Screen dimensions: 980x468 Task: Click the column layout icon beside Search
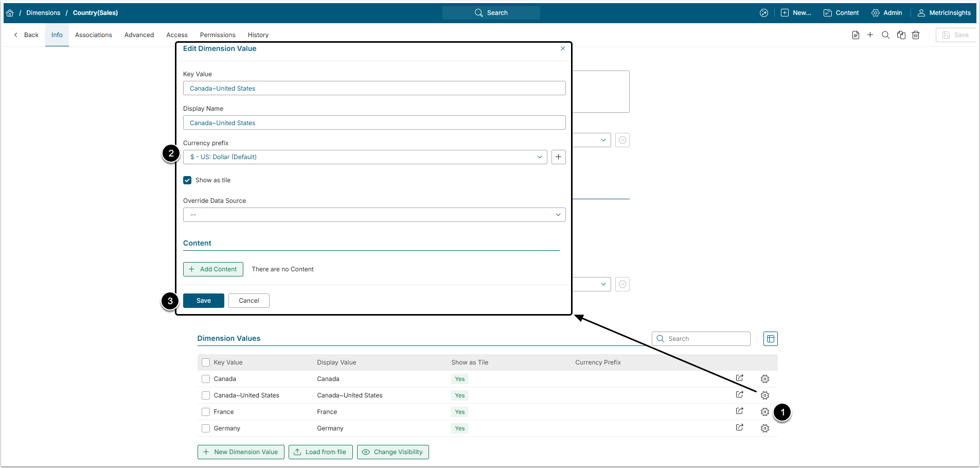click(x=770, y=339)
